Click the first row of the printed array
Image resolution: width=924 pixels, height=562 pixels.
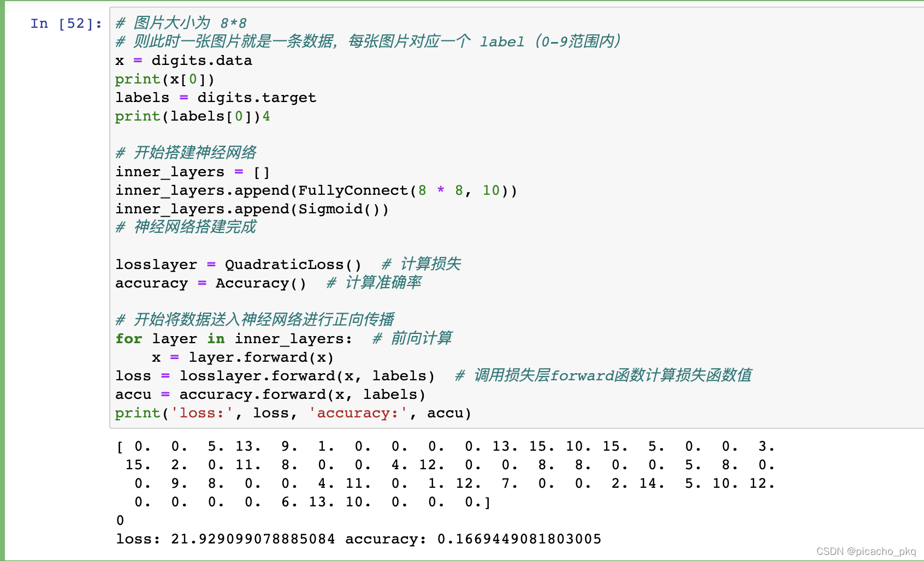(446, 446)
